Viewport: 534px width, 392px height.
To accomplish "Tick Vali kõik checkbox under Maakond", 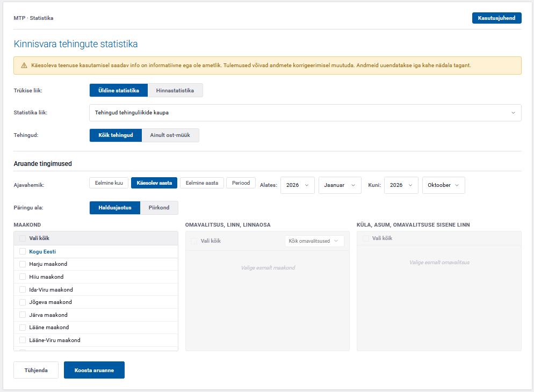I will coord(23,238).
